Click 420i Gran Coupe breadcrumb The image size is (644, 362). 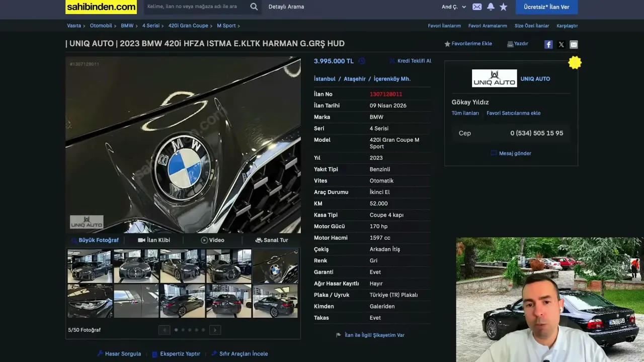click(188, 26)
